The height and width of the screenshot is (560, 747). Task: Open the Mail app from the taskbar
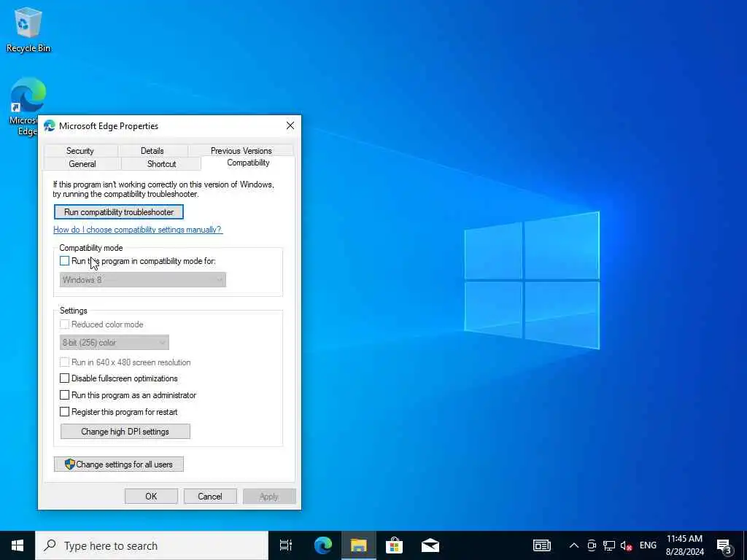[x=430, y=545]
